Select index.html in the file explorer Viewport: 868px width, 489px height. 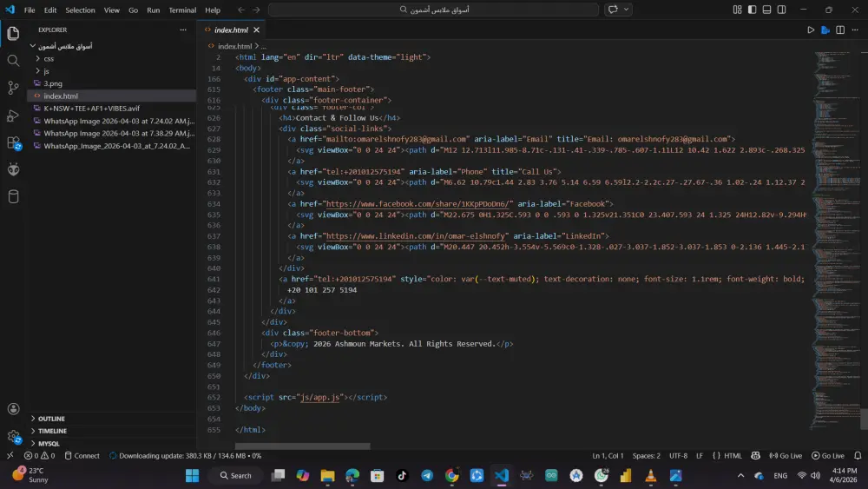click(x=111, y=96)
